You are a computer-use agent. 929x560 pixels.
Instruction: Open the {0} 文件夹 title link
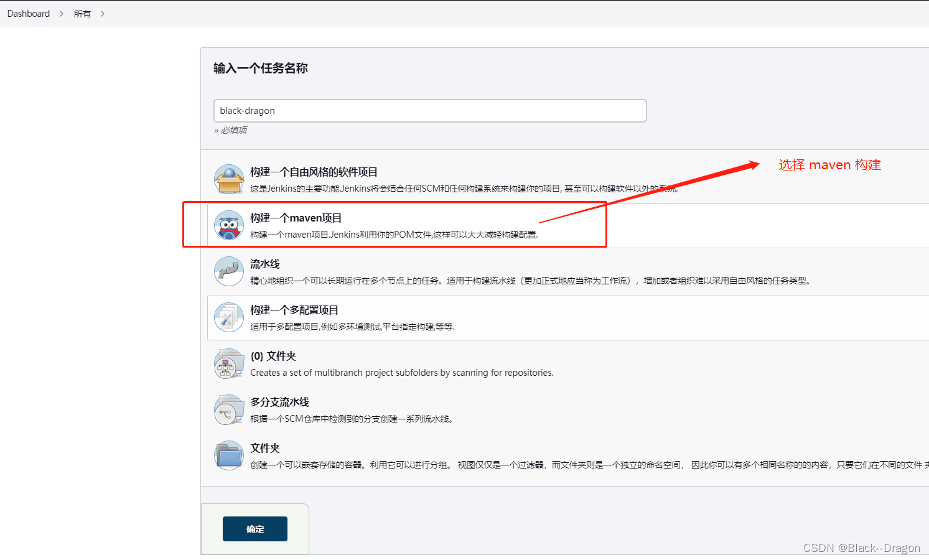(x=273, y=355)
